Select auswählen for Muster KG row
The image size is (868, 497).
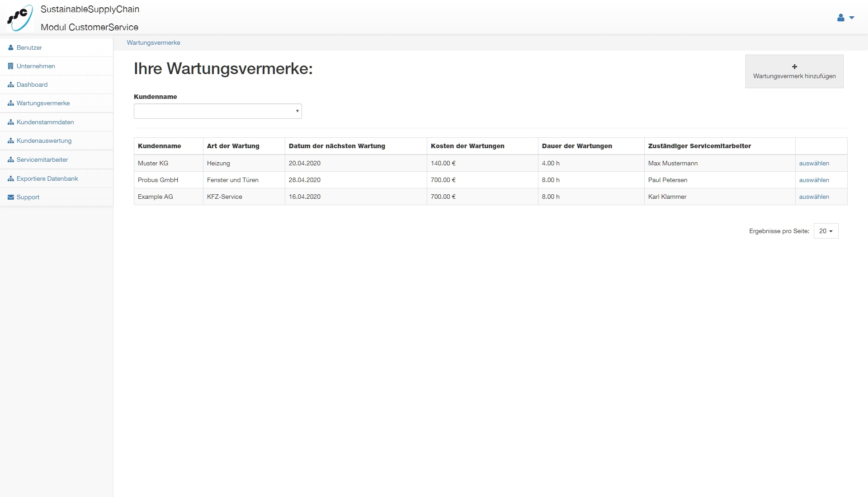pos(814,163)
